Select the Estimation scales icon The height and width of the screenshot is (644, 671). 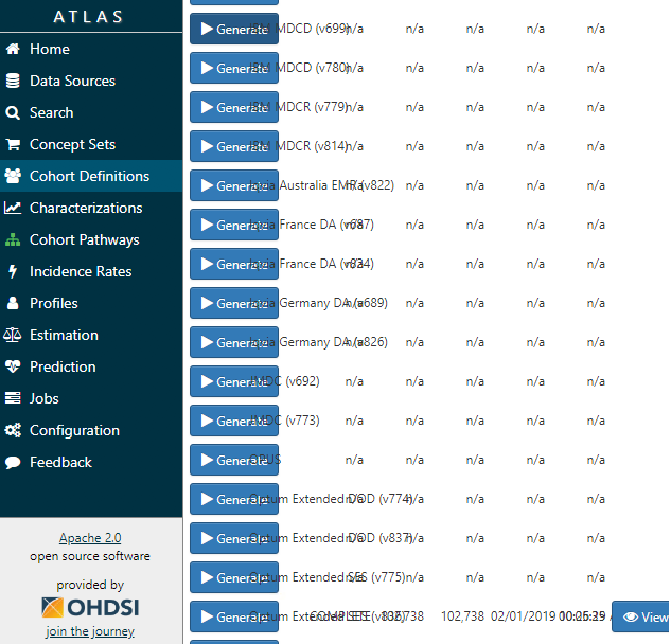click(12, 335)
